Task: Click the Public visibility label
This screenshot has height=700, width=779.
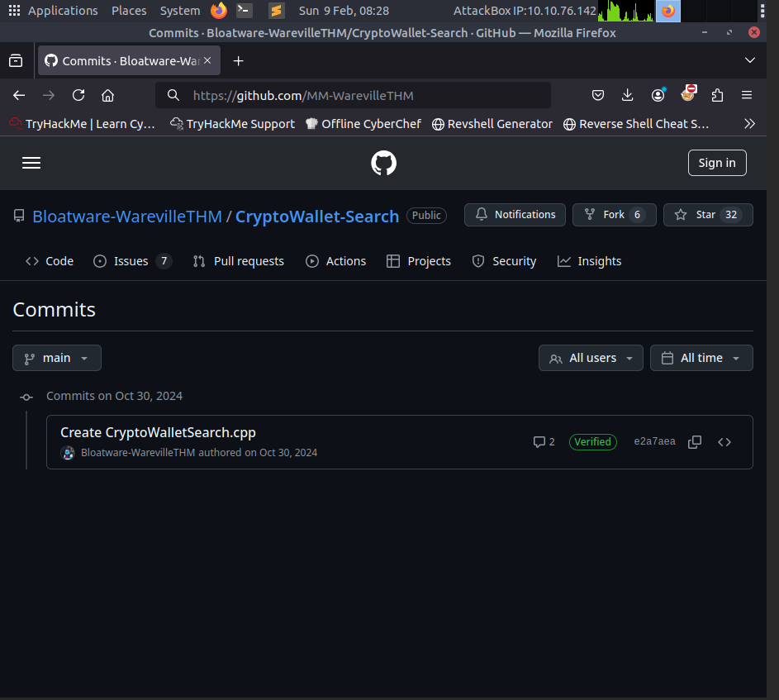Action: [426, 215]
